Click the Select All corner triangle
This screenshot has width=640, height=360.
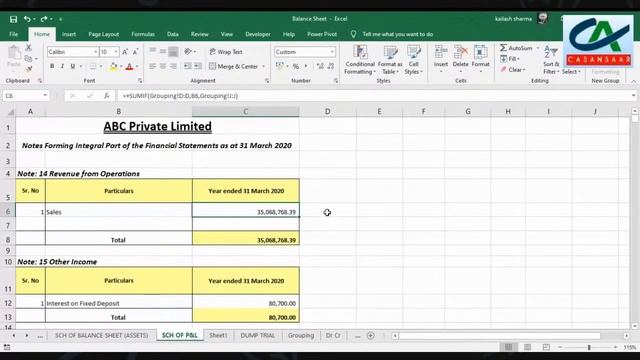(x=10, y=111)
